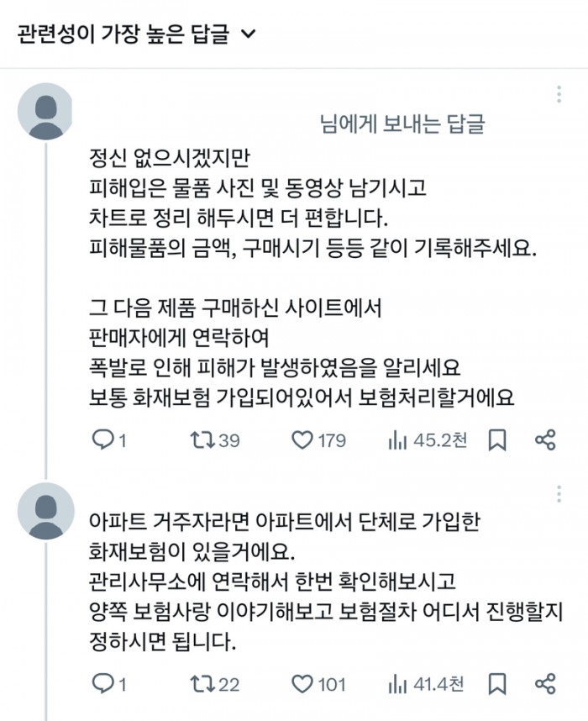Open more options on first reply

click(x=559, y=94)
